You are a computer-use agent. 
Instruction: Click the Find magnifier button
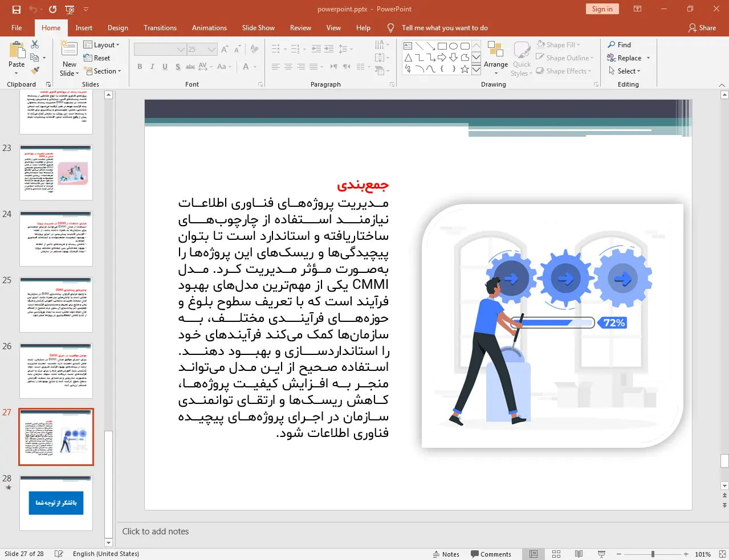(619, 44)
